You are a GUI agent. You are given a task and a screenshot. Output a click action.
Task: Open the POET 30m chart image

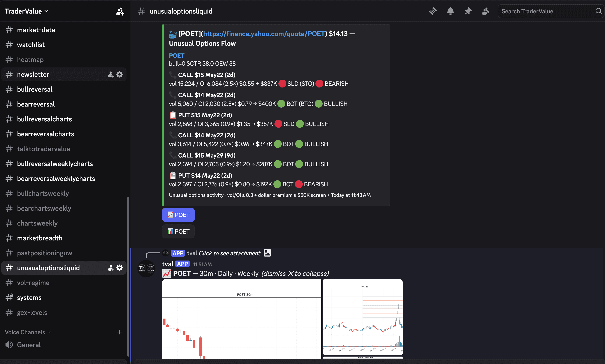tap(241, 319)
